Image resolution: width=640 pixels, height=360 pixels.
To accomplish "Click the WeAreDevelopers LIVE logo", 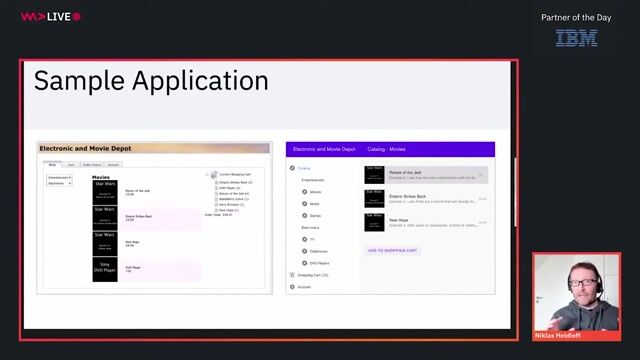I will tap(51, 17).
